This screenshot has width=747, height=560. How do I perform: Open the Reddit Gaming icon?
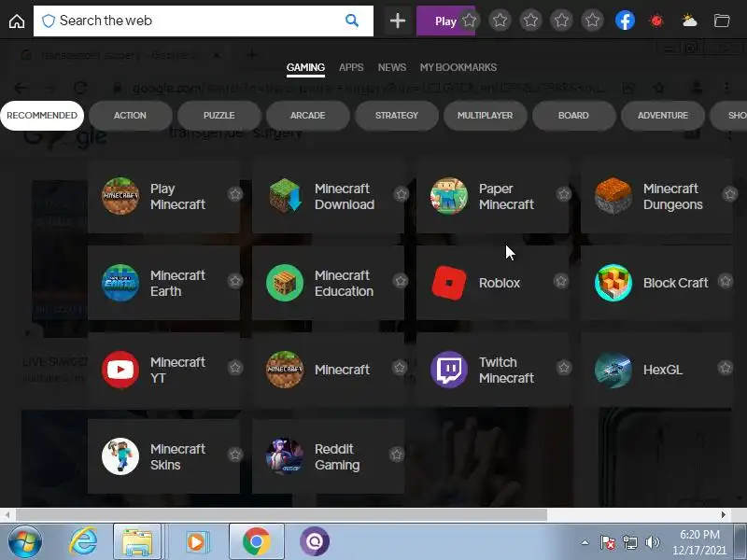click(285, 456)
